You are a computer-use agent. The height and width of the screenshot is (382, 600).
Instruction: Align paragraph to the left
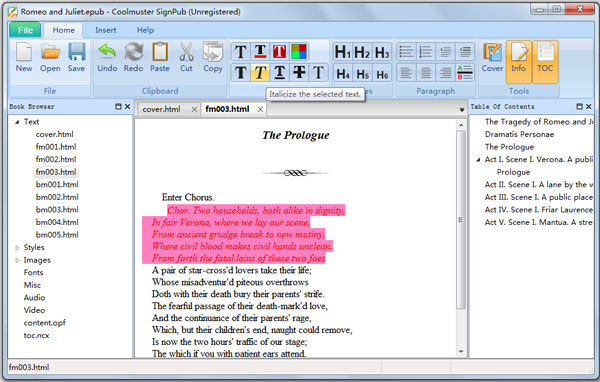click(406, 73)
